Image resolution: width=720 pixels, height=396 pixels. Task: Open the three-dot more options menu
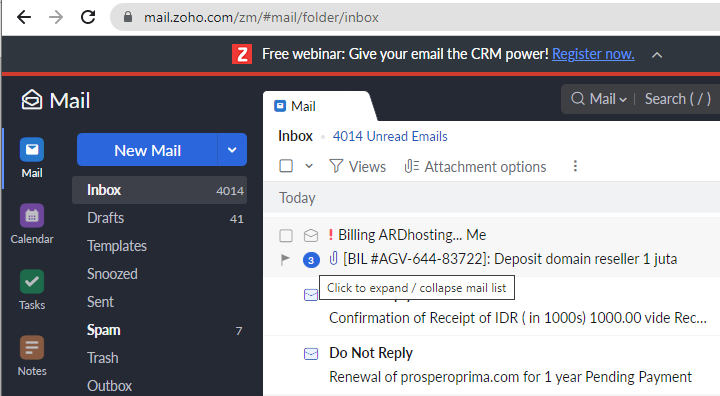tap(575, 166)
